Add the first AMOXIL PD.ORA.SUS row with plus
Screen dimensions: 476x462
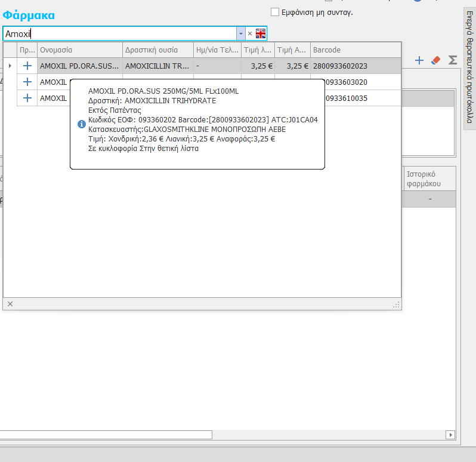click(27, 66)
